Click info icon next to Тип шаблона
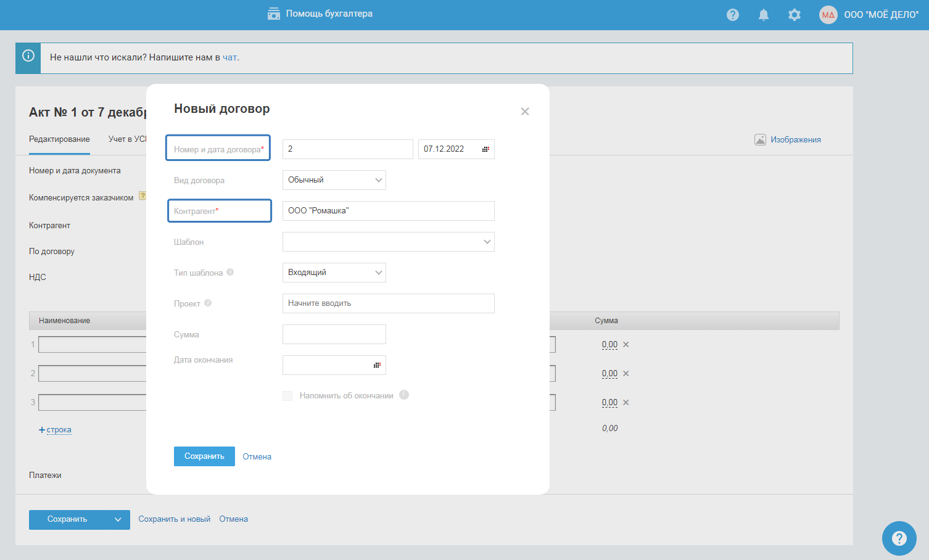 tap(230, 272)
